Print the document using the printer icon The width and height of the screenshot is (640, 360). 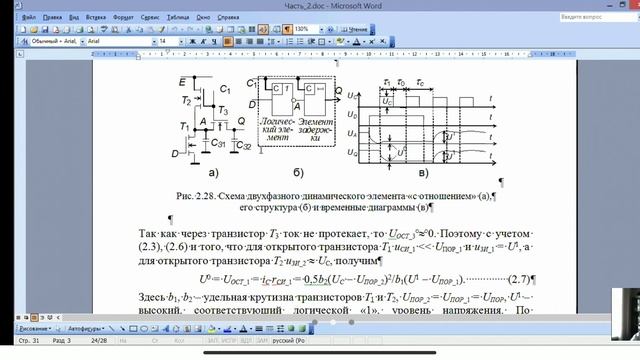coord(80,29)
